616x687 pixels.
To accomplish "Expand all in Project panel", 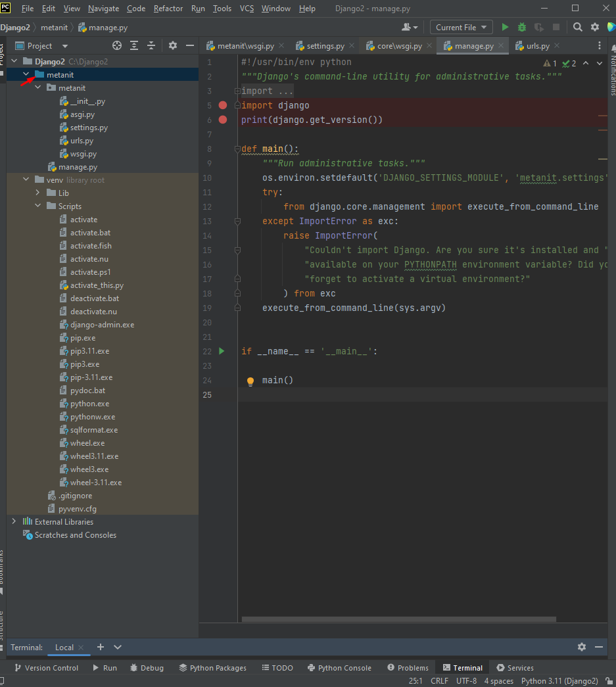I will coord(134,45).
